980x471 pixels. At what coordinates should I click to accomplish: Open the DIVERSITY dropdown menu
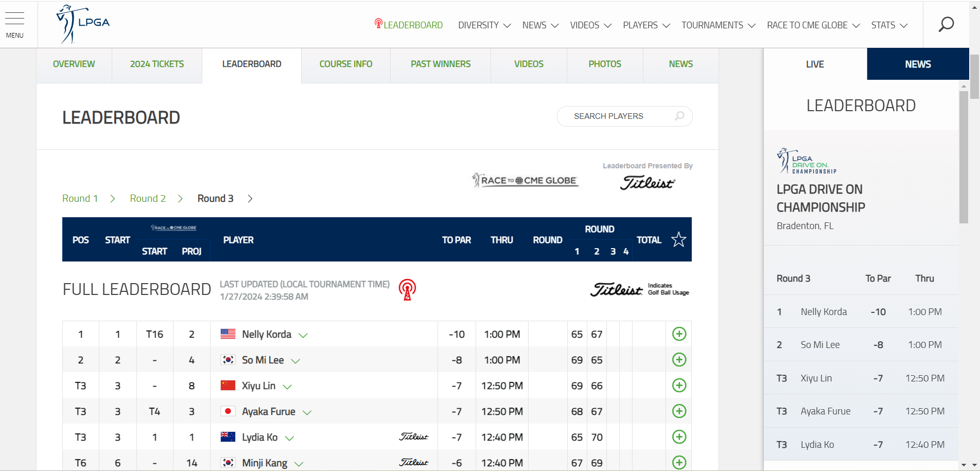pyautogui.click(x=484, y=25)
